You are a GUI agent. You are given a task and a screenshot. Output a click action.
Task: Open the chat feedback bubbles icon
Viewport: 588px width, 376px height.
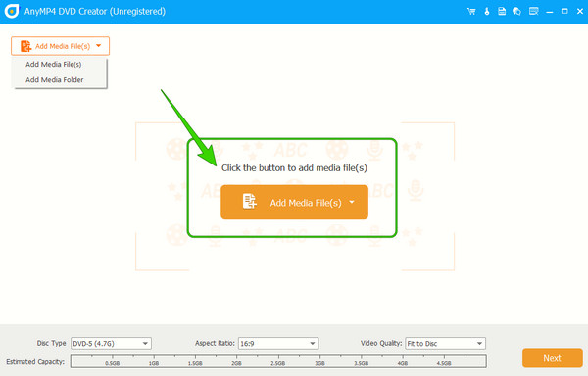pyautogui.click(x=516, y=11)
